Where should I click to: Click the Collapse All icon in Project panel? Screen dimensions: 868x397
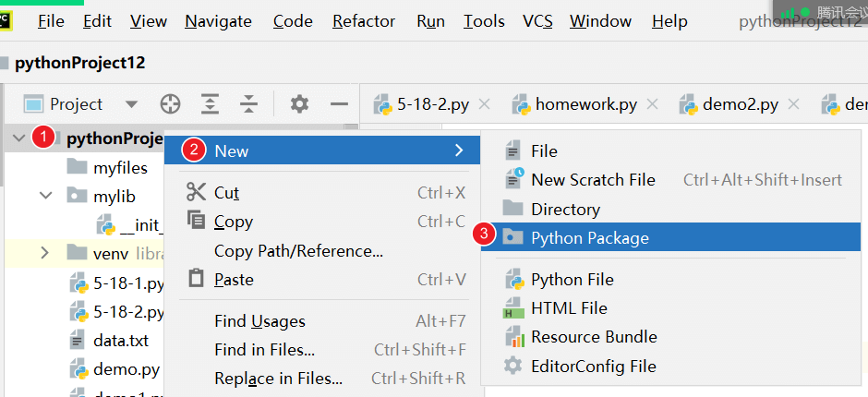tap(248, 103)
